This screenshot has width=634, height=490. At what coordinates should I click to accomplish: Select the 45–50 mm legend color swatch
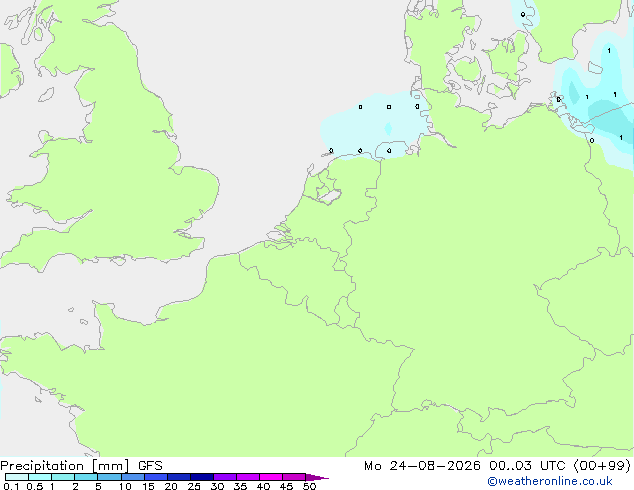[x=294, y=477]
